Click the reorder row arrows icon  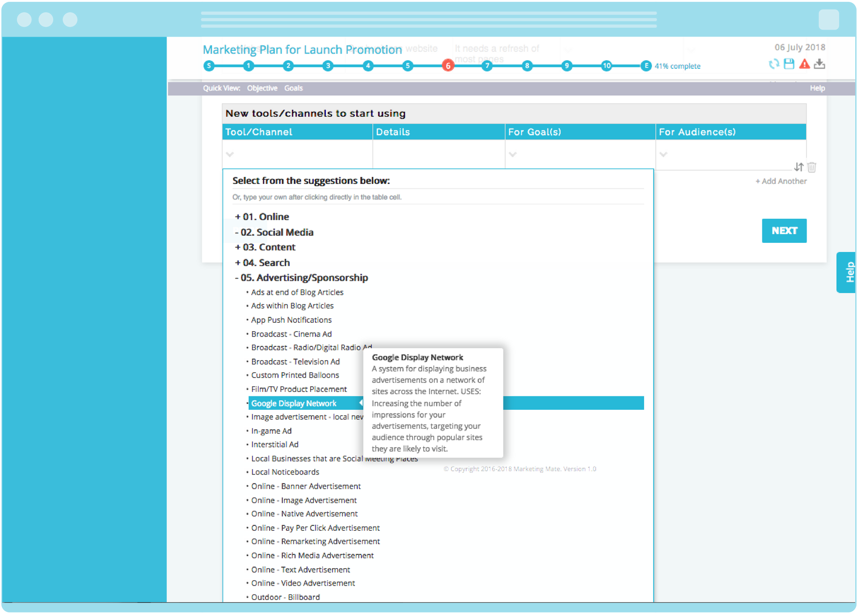click(799, 167)
